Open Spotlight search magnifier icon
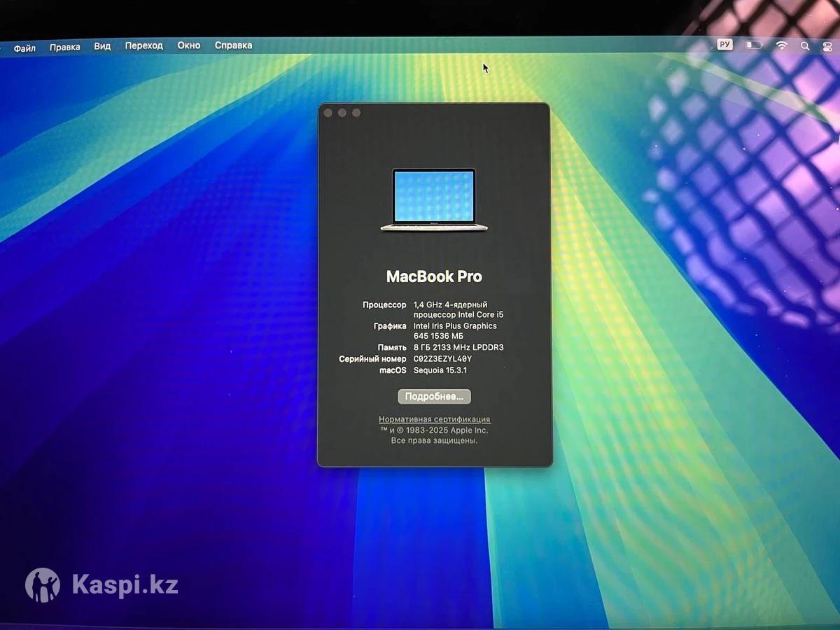The image size is (840, 630). point(805,46)
